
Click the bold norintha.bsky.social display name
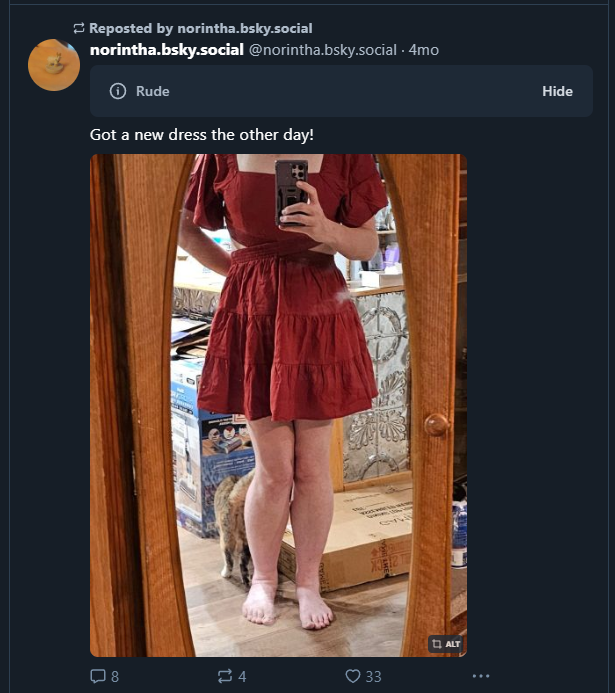click(x=167, y=50)
